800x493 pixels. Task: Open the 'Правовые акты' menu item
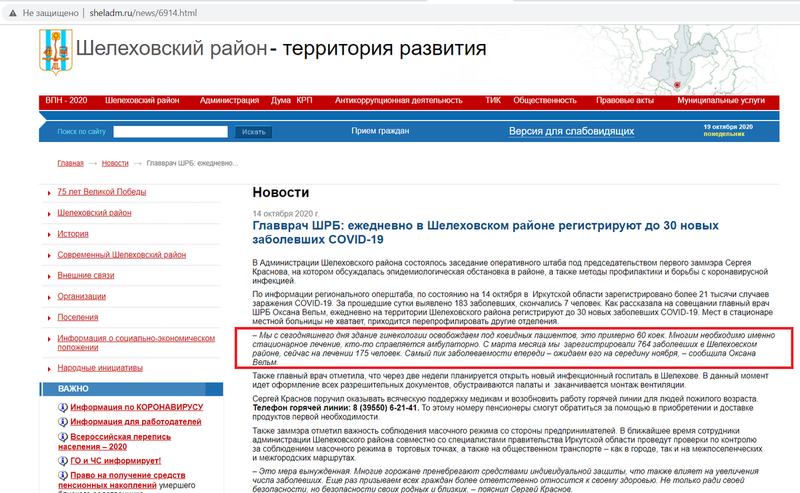pyautogui.click(x=625, y=101)
